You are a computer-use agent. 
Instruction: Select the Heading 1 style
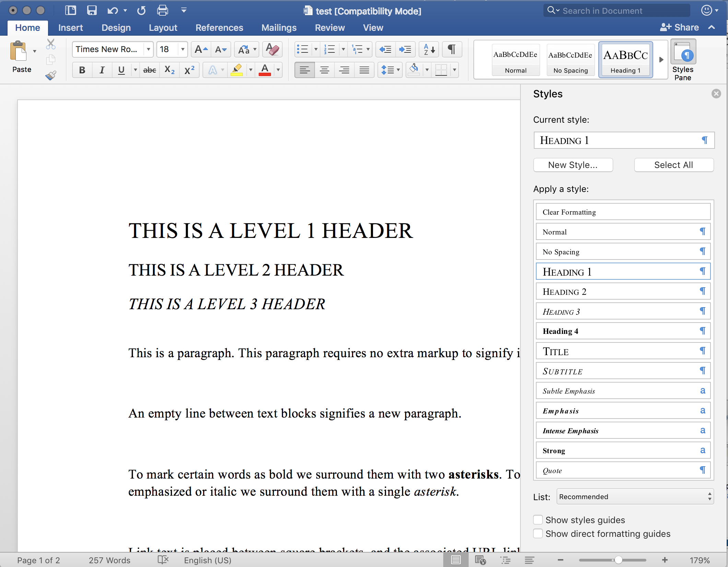[622, 271]
